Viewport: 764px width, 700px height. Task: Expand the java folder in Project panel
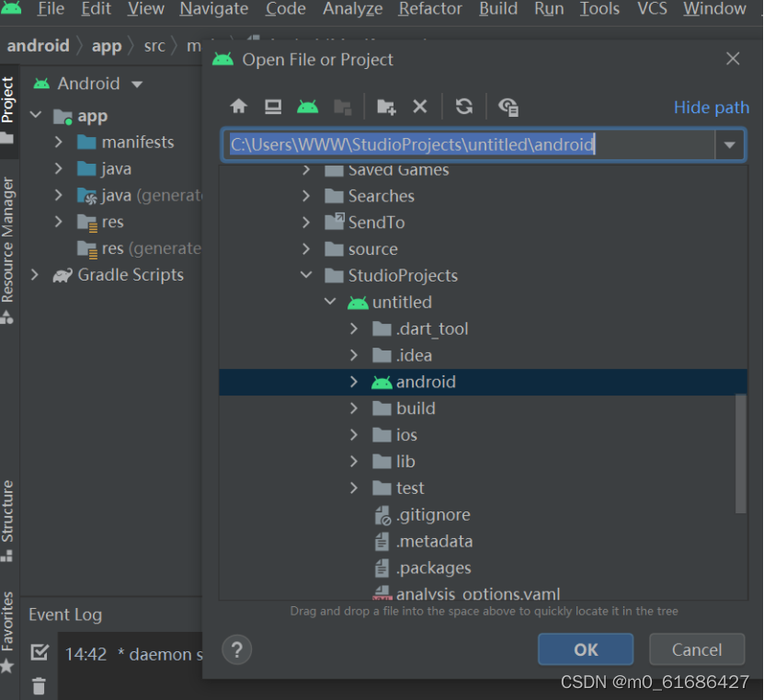coord(59,168)
